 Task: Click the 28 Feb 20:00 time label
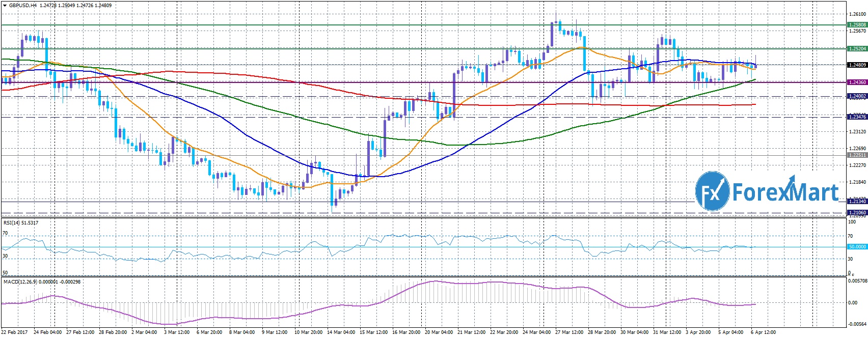pos(113,332)
